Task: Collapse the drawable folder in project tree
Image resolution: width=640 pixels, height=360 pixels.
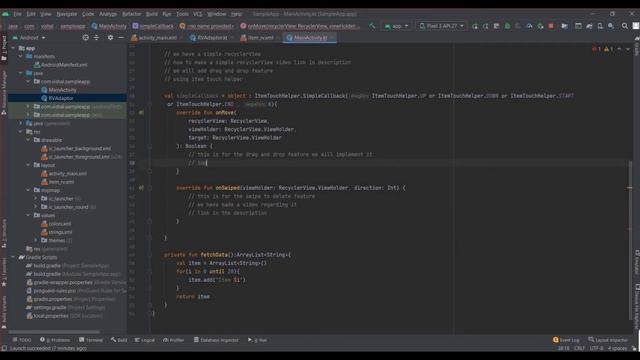Action: [28, 140]
